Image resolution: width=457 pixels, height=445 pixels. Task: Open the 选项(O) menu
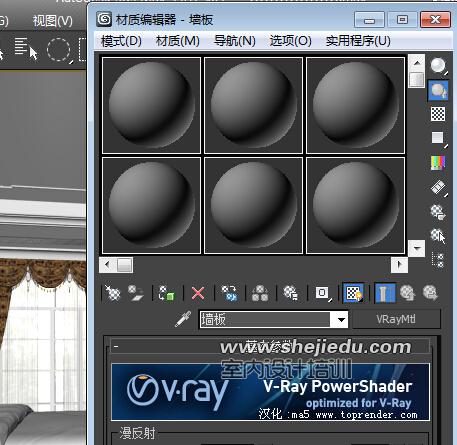click(291, 41)
